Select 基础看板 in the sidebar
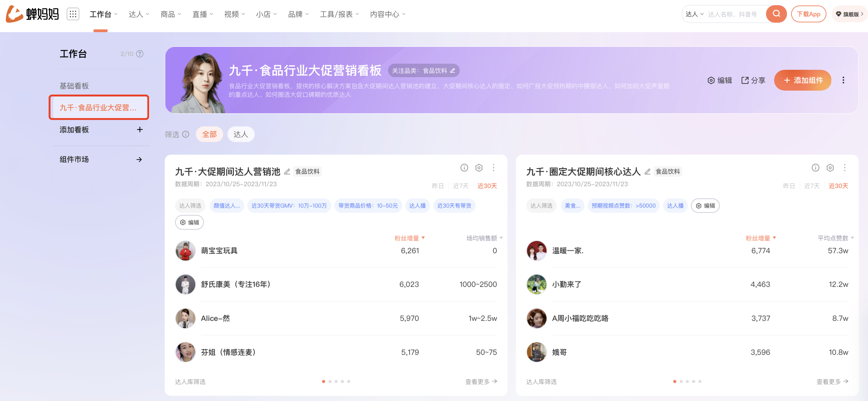This screenshot has width=868, height=401. click(x=74, y=86)
